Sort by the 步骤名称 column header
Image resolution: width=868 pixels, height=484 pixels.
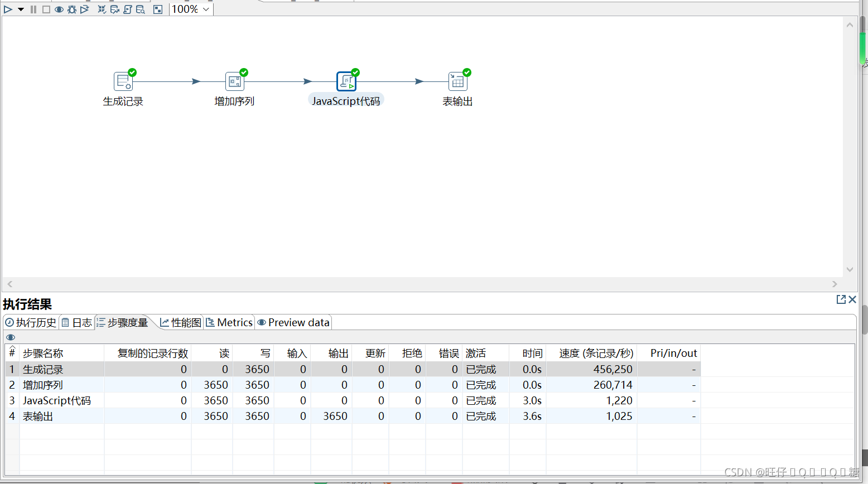click(62, 354)
